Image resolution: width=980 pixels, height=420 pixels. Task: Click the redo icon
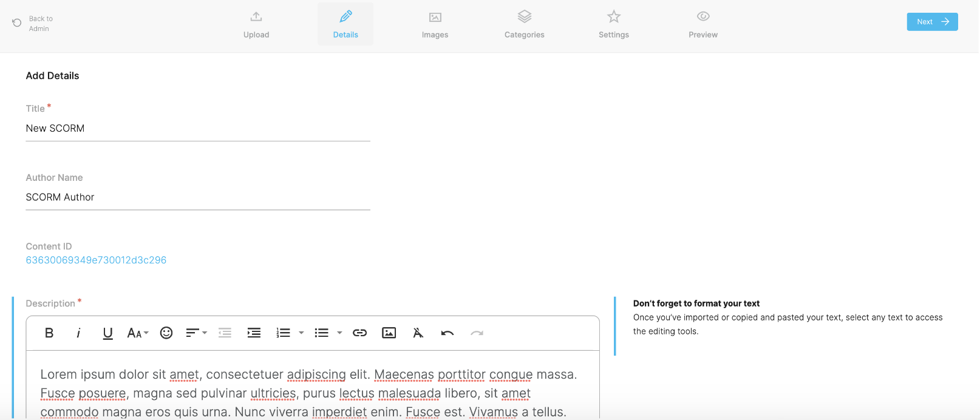[477, 333]
